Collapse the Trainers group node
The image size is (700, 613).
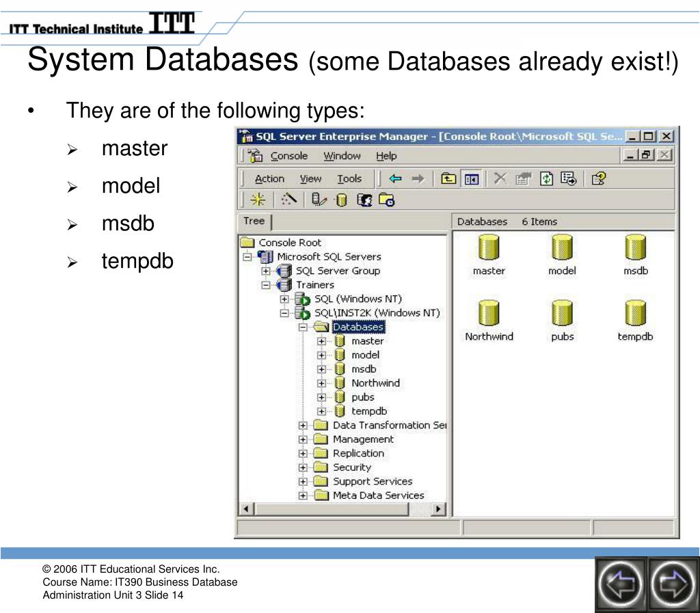click(266, 285)
